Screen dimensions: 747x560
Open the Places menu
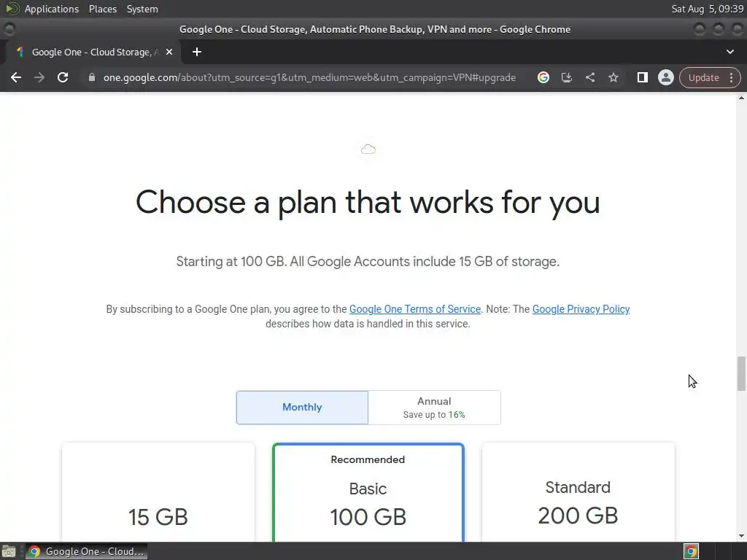(103, 9)
